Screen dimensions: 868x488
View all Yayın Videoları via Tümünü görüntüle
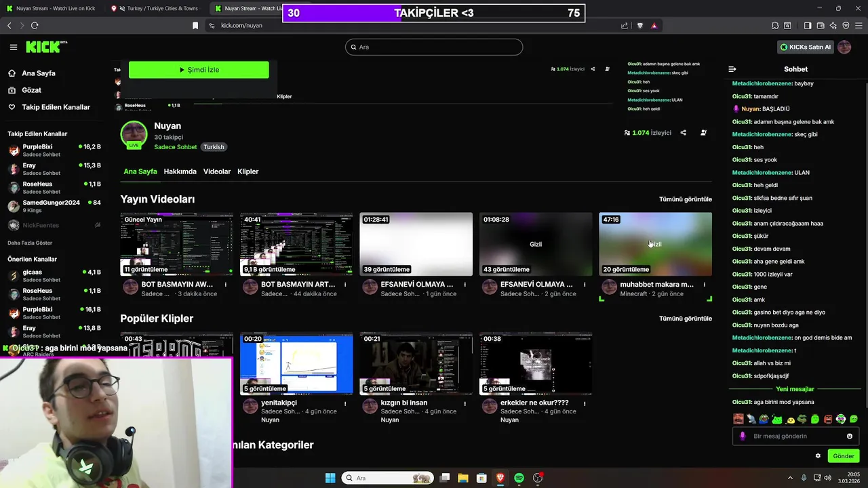tap(686, 199)
